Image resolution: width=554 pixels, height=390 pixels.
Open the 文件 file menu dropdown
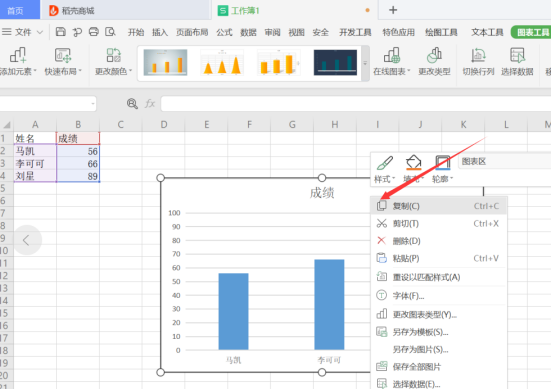23,32
